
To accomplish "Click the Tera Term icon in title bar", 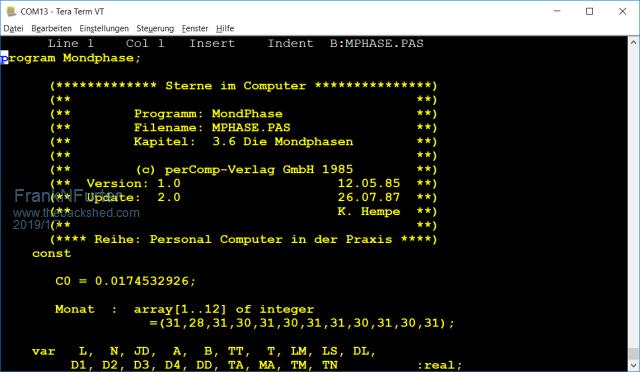I will point(11,11).
